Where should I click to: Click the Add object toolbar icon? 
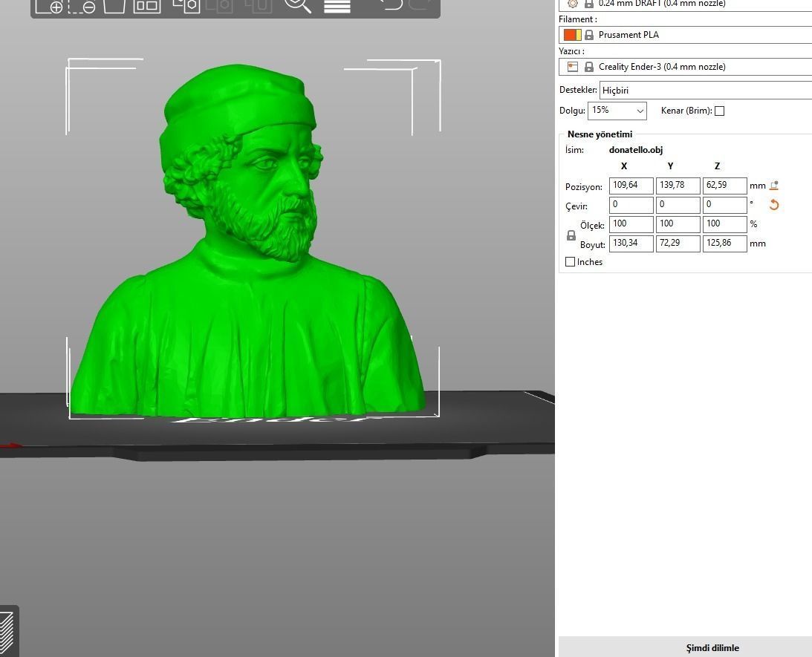tap(49, 6)
